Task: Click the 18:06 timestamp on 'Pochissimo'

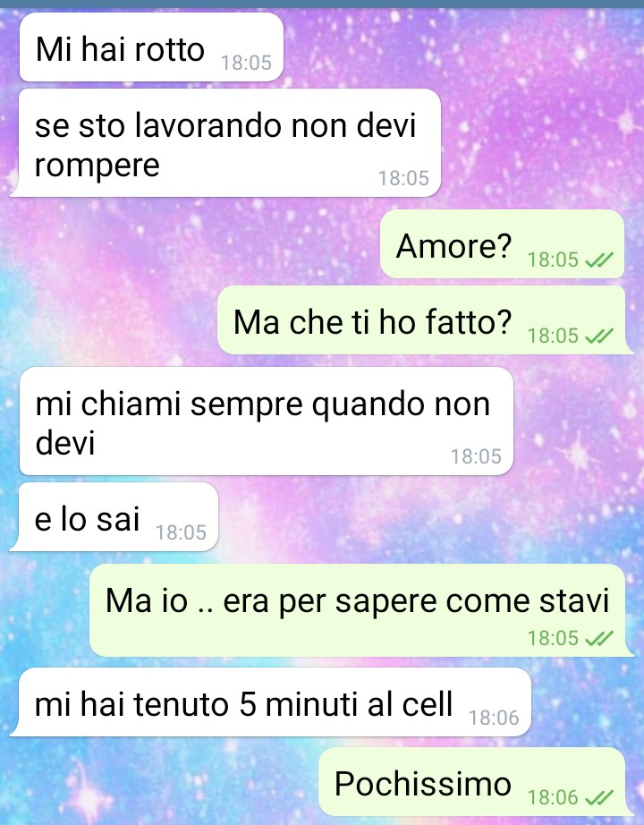Action: click(553, 797)
